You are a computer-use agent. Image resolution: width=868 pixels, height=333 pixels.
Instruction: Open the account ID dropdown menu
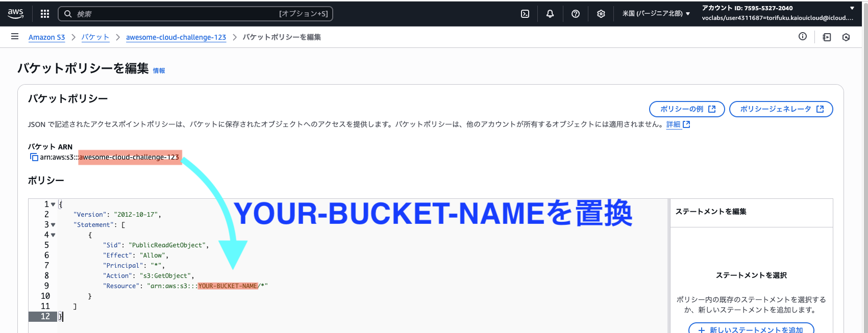pyautogui.click(x=777, y=13)
